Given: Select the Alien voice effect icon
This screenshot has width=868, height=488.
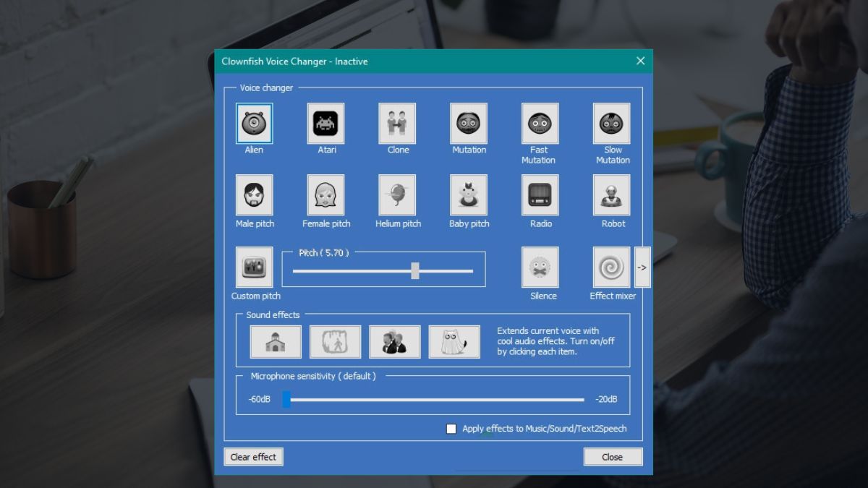Looking at the screenshot, I should click(254, 123).
